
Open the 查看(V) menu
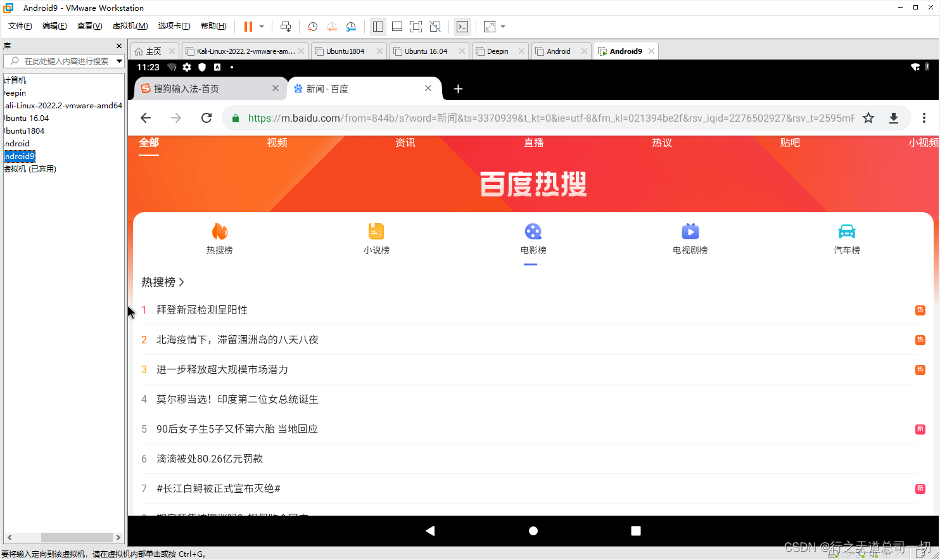(89, 26)
